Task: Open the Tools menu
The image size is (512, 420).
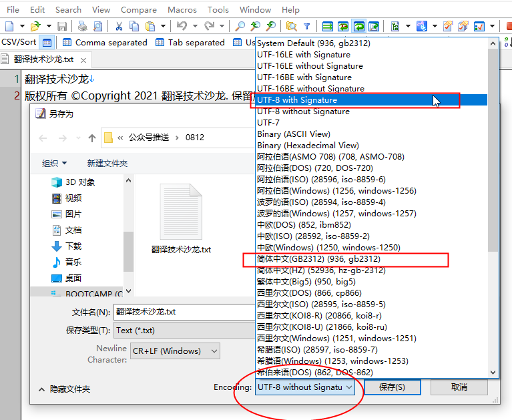Action: (x=218, y=10)
